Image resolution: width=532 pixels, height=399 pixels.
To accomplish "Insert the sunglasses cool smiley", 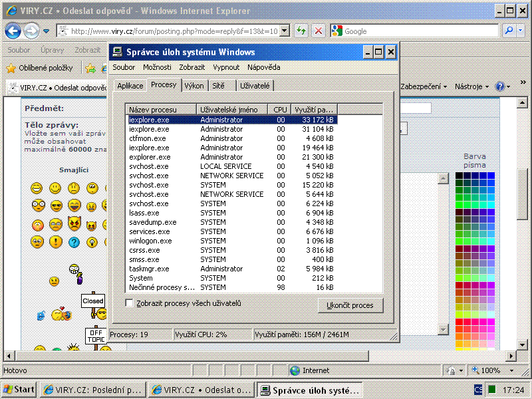I will tap(57, 205).
